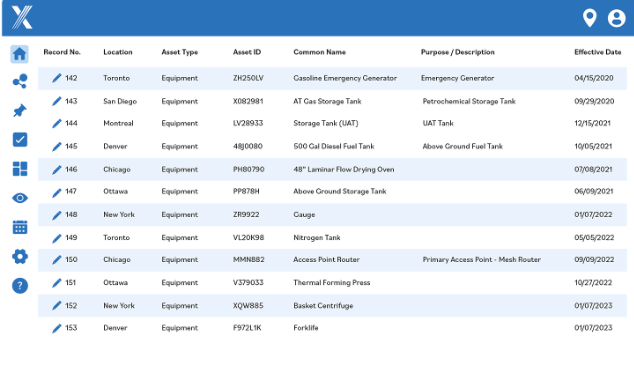This screenshot has width=634, height=381.
Task: Edit record 145 with pencil icon
Action: click(57, 146)
